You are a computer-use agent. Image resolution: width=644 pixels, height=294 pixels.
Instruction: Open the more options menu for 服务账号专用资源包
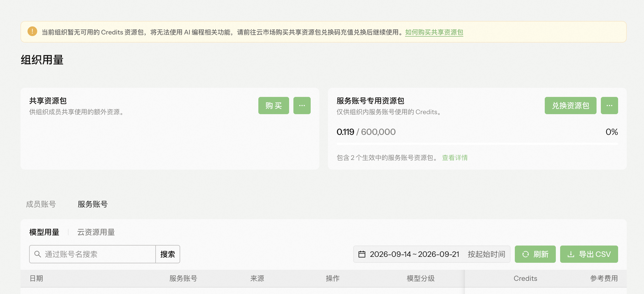609,106
